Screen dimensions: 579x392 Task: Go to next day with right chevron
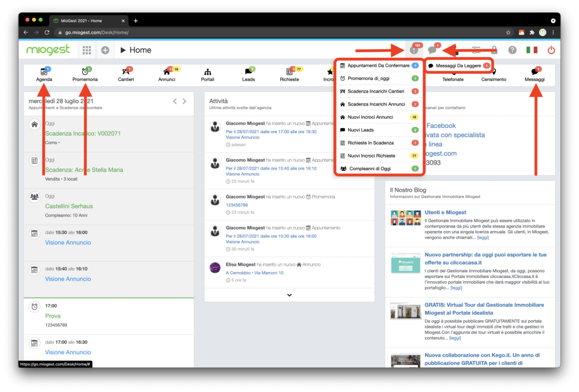click(x=184, y=101)
